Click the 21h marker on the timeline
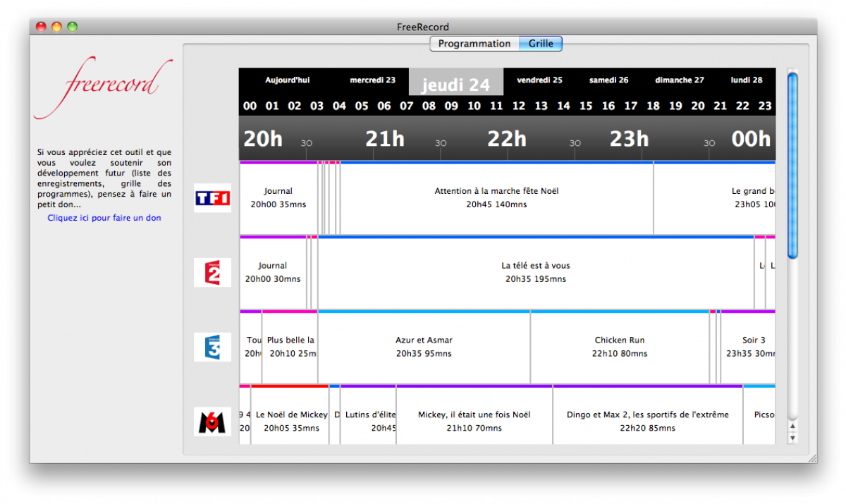This screenshot has width=846, height=504. 385,139
